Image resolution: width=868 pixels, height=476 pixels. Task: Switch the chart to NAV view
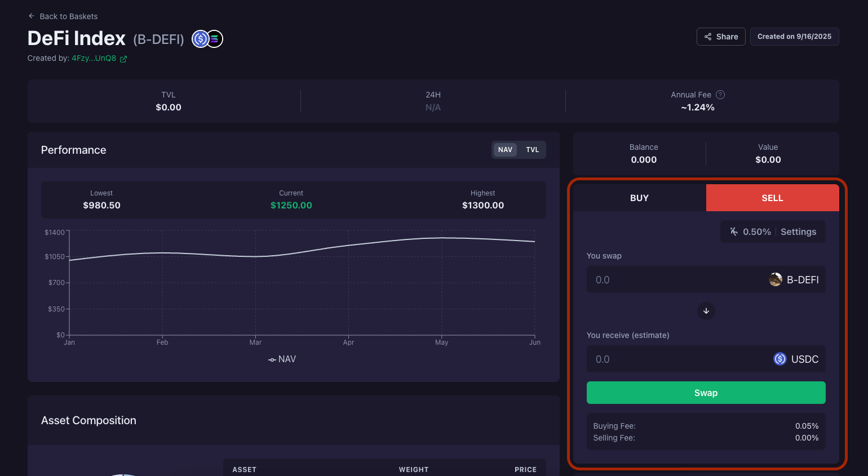[505, 150]
